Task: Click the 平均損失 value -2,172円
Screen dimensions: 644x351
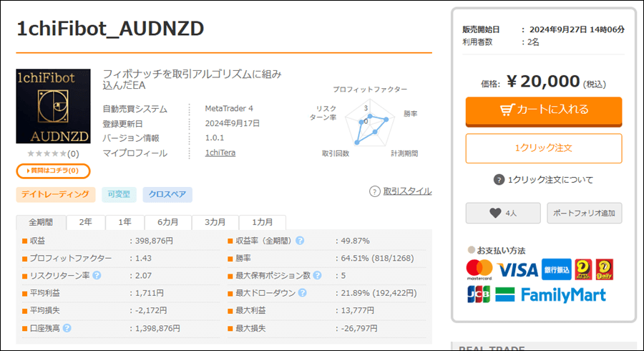Action: pos(151,310)
